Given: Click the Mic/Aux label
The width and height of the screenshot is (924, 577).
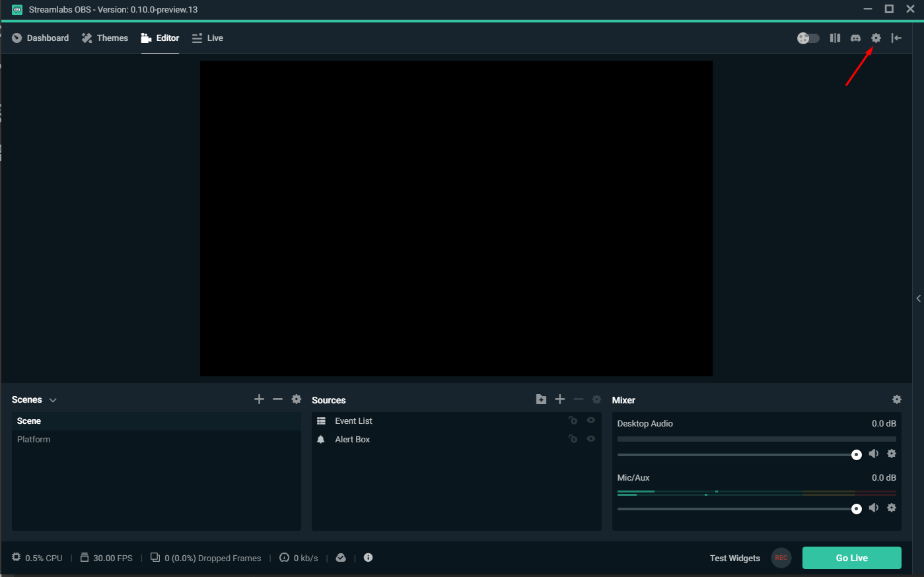Looking at the screenshot, I should click(633, 478).
